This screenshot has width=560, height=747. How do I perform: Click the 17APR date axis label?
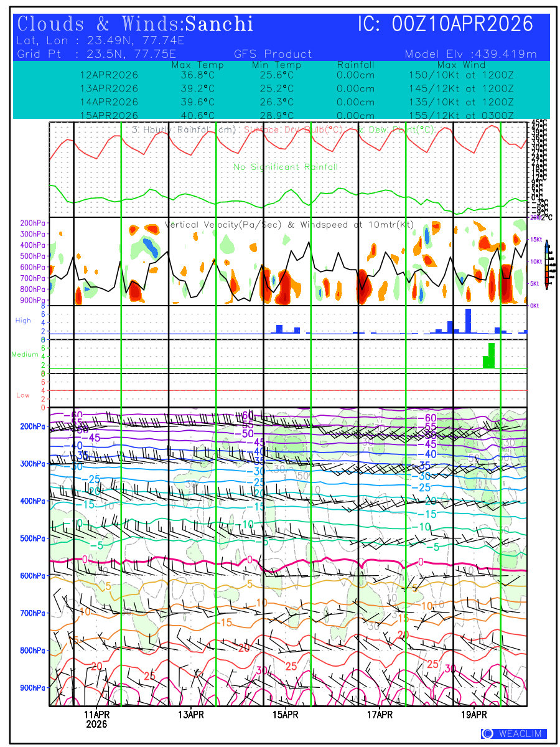(380, 715)
